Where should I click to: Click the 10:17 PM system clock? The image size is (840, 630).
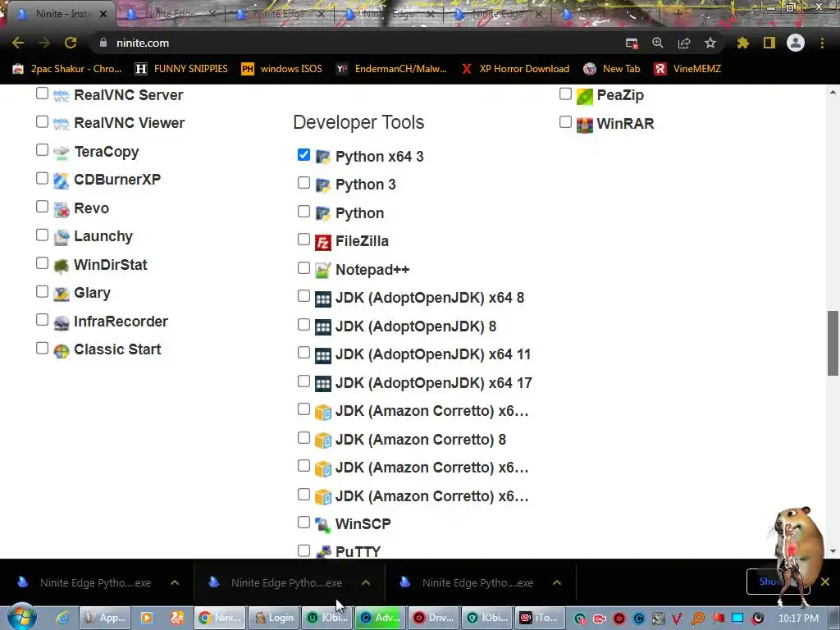[798, 618]
